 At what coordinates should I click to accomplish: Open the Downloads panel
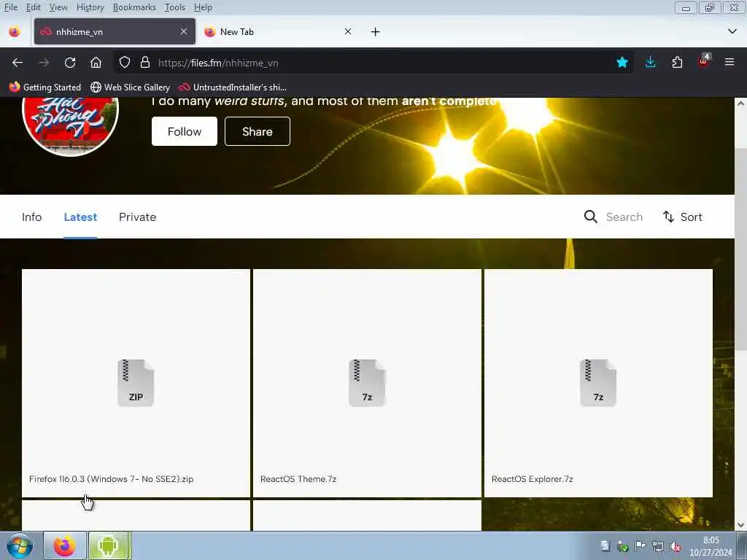click(650, 63)
